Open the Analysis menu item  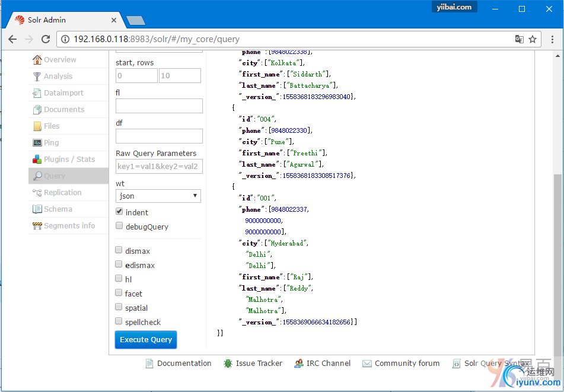68,77
